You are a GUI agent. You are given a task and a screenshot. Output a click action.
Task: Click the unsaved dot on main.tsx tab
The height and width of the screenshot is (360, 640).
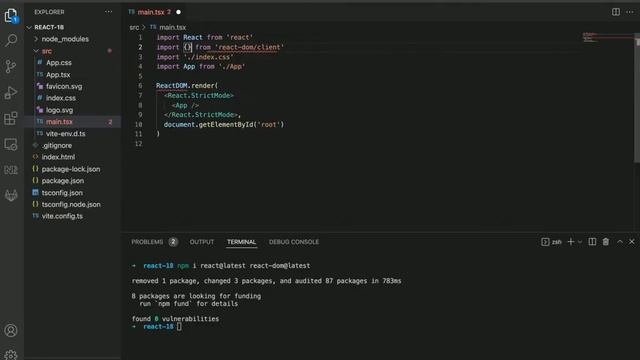pyautogui.click(x=178, y=12)
